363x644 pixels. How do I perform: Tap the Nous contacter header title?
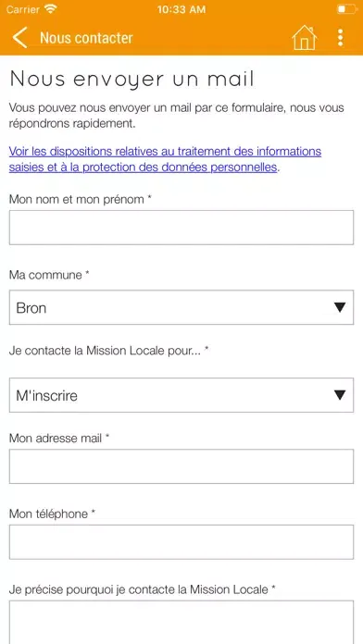(86, 38)
